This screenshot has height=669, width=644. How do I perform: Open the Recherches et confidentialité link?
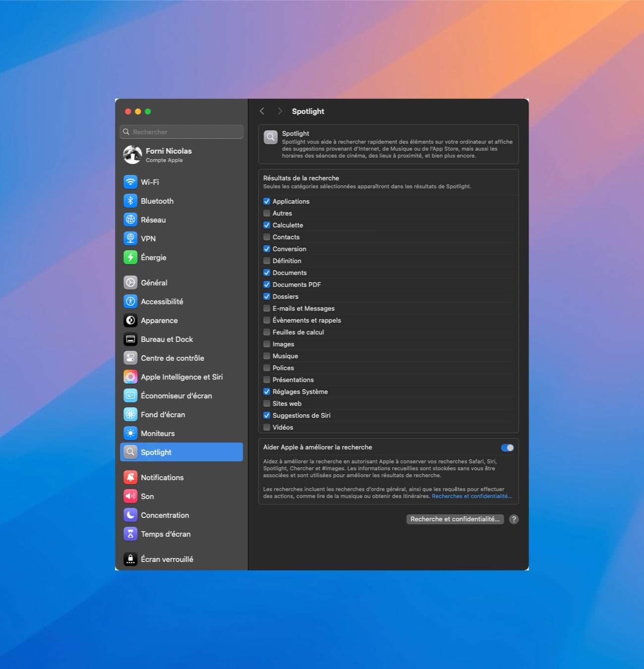471,496
